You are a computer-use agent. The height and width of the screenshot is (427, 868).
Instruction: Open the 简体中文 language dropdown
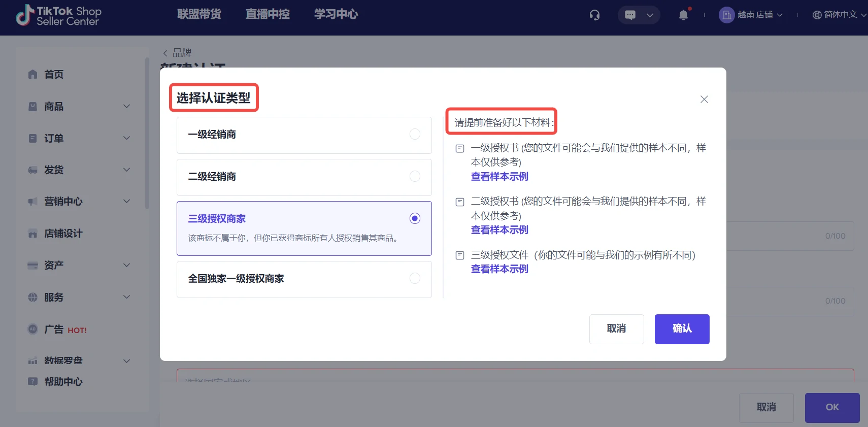[840, 15]
